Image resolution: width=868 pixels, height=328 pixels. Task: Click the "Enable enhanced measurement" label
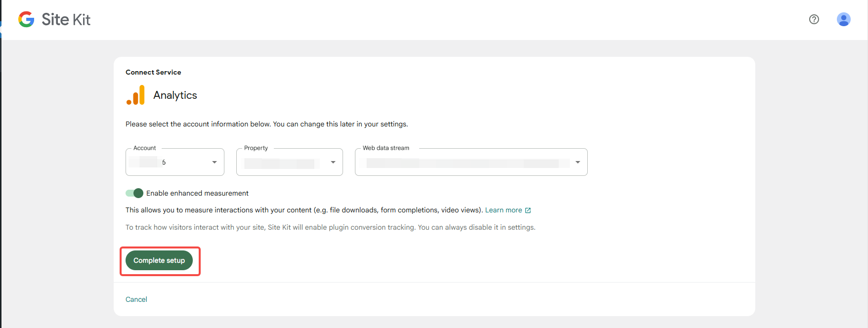click(x=197, y=193)
